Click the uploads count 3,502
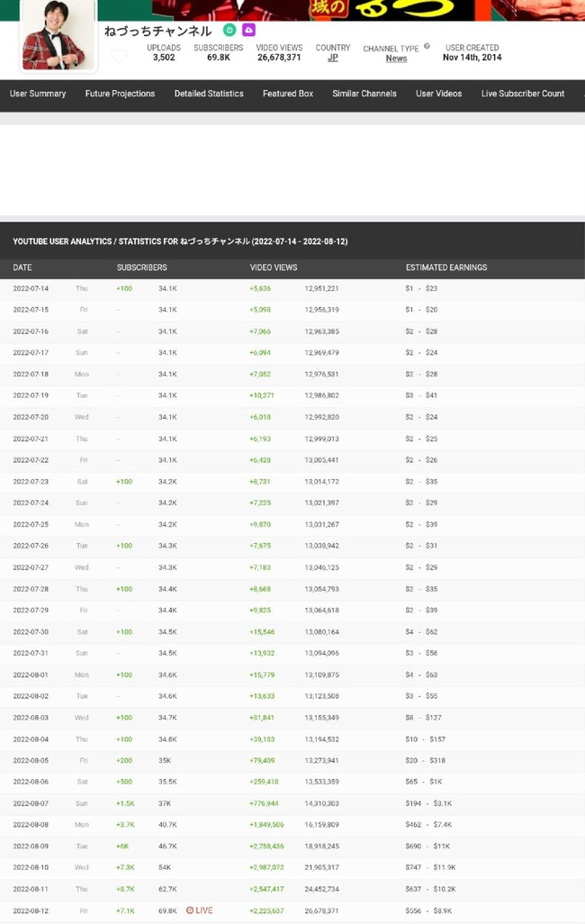This screenshot has width=585, height=924. click(x=164, y=58)
